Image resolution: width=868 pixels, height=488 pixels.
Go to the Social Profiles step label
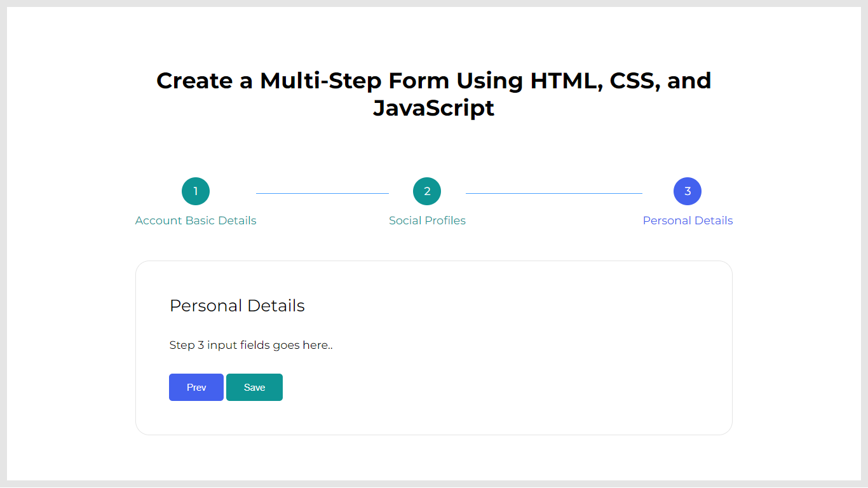tap(427, 220)
